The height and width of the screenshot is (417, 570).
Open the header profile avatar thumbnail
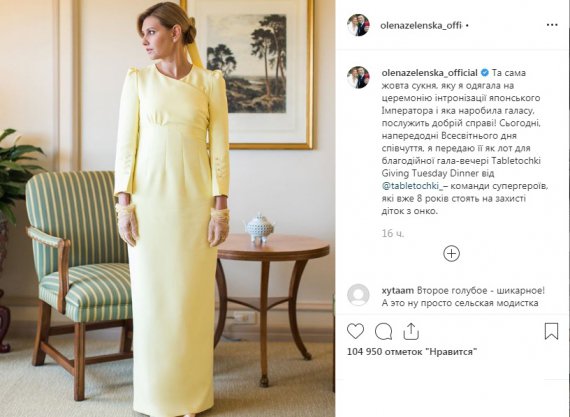click(x=358, y=25)
